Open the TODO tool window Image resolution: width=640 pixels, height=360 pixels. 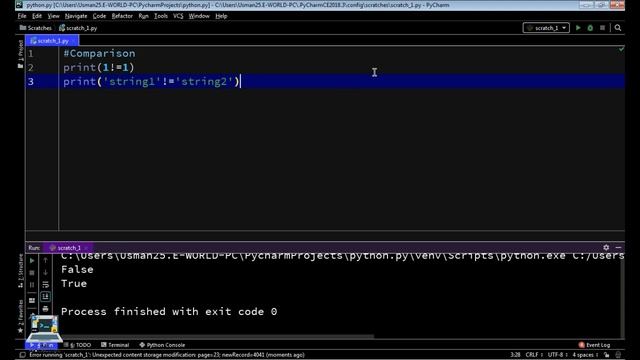[78, 345]
